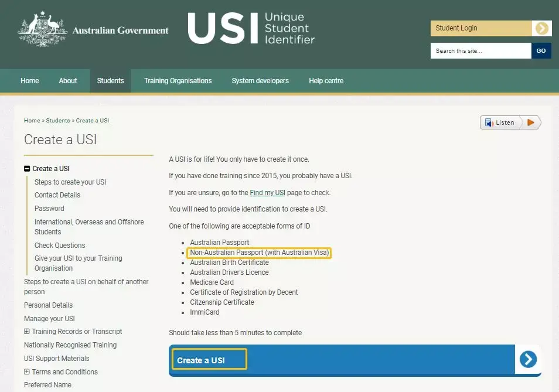
Task: Open Nationally Recognised Training link
Action: (70, 345)
